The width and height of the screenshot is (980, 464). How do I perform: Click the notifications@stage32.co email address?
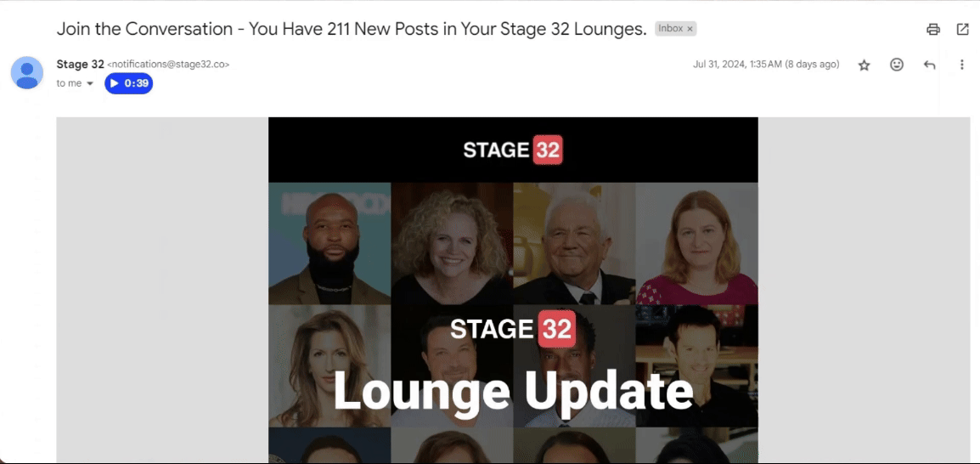pos(169,65)
